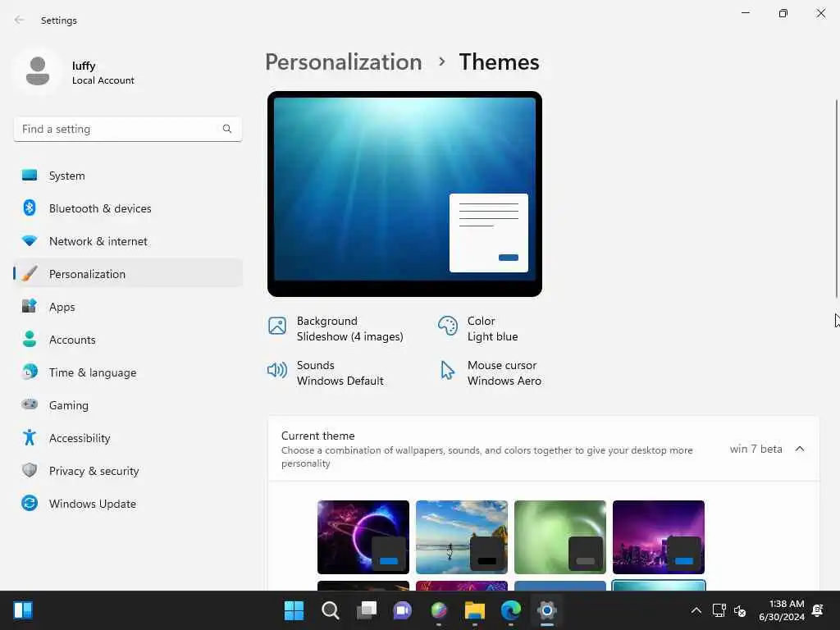Open the Widgets button on taskbar
This screenshot has height=630, width=840.
click(x=23, y=610)
